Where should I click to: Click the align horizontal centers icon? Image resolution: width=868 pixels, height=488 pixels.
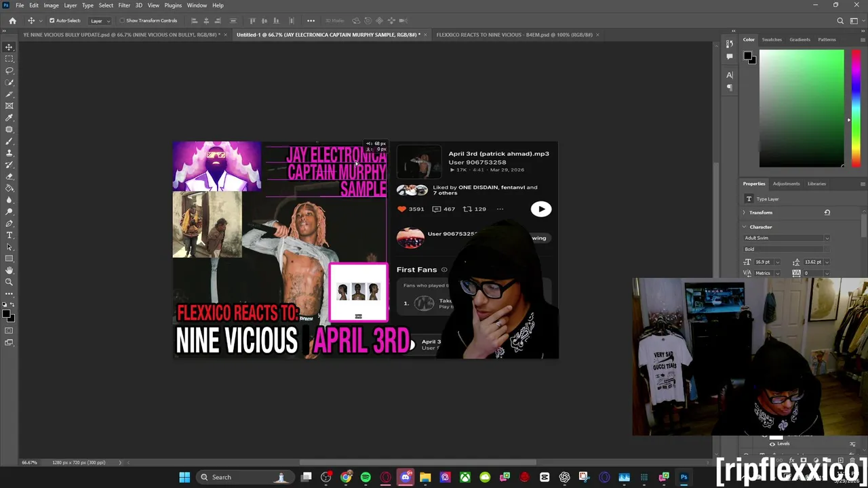[206, 20]
